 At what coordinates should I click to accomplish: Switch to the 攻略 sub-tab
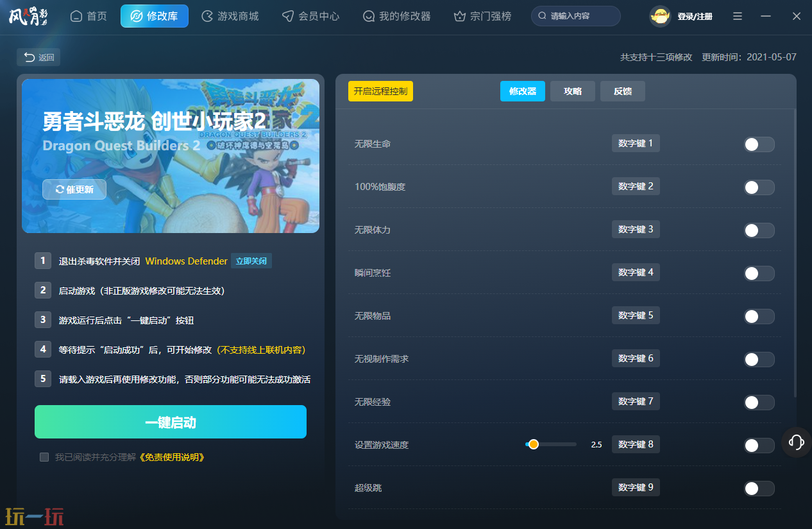(573, 91)
